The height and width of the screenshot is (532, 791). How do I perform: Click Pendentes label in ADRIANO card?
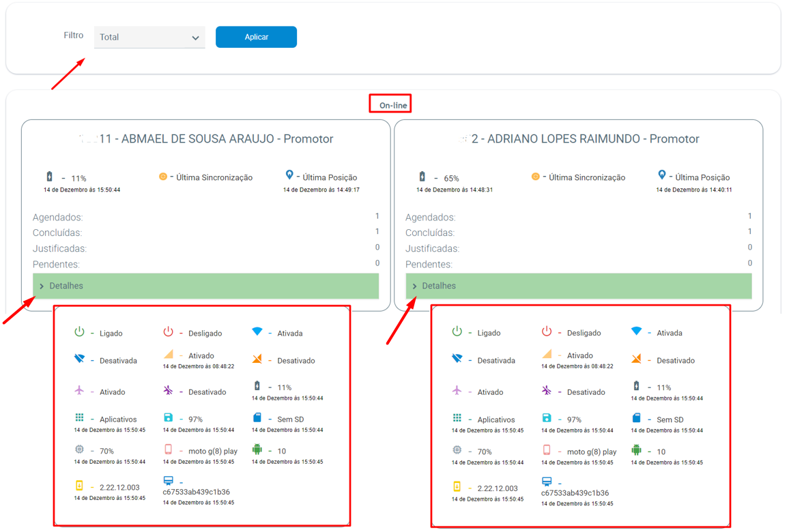coord(429,264)
